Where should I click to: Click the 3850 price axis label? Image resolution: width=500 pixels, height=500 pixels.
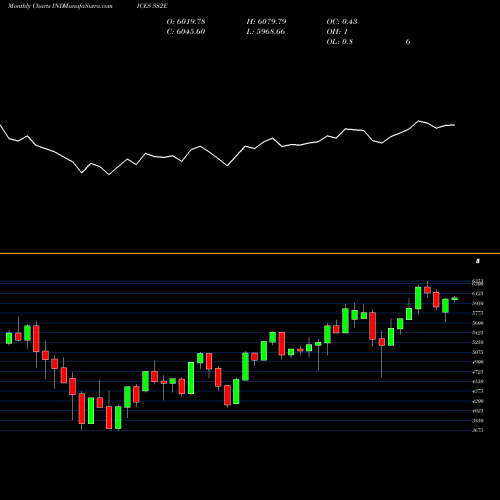[x=478, y=420]
